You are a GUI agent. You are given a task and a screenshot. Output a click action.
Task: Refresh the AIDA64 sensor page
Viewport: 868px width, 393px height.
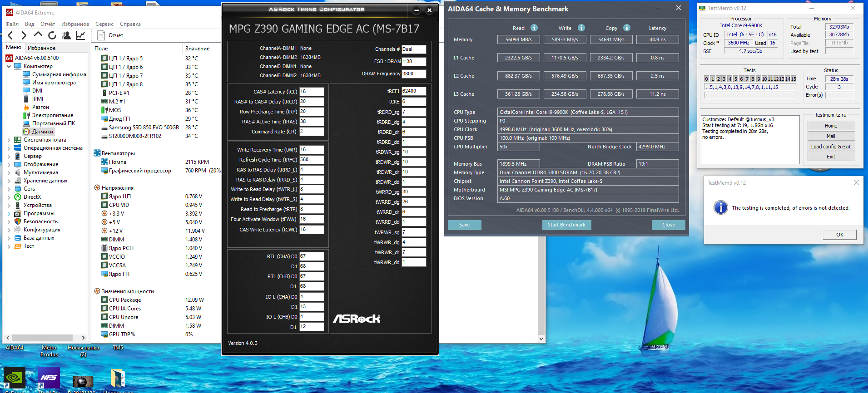(x=52, y=35)
